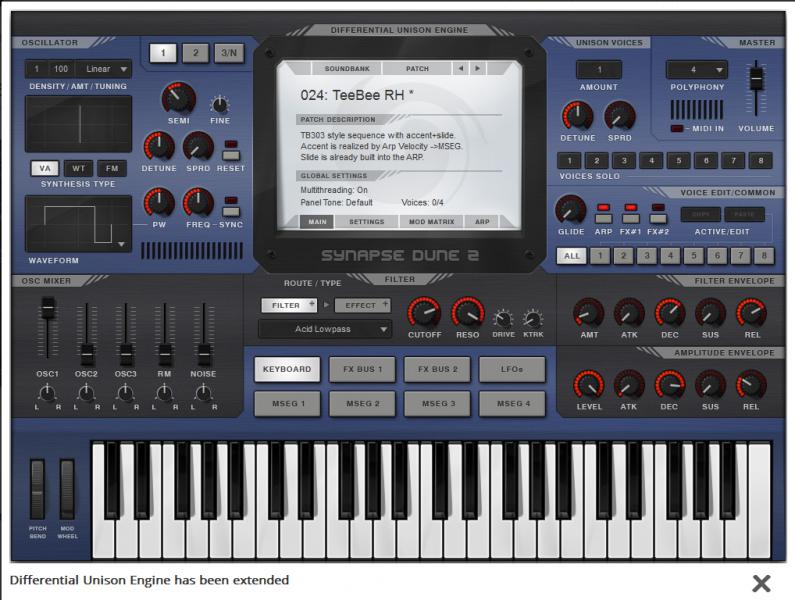Click the amplitude envelope REL knob
This screenshot has height=600, width=795.
click(751, 385)
